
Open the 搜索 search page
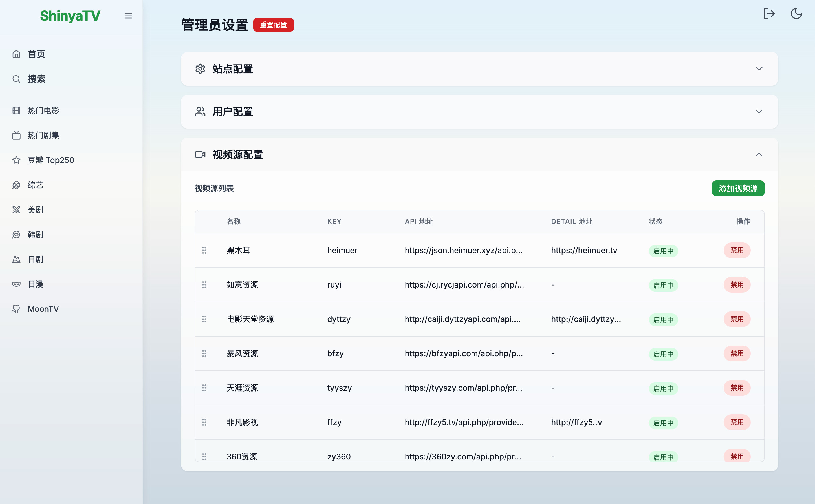click(71, 79)
